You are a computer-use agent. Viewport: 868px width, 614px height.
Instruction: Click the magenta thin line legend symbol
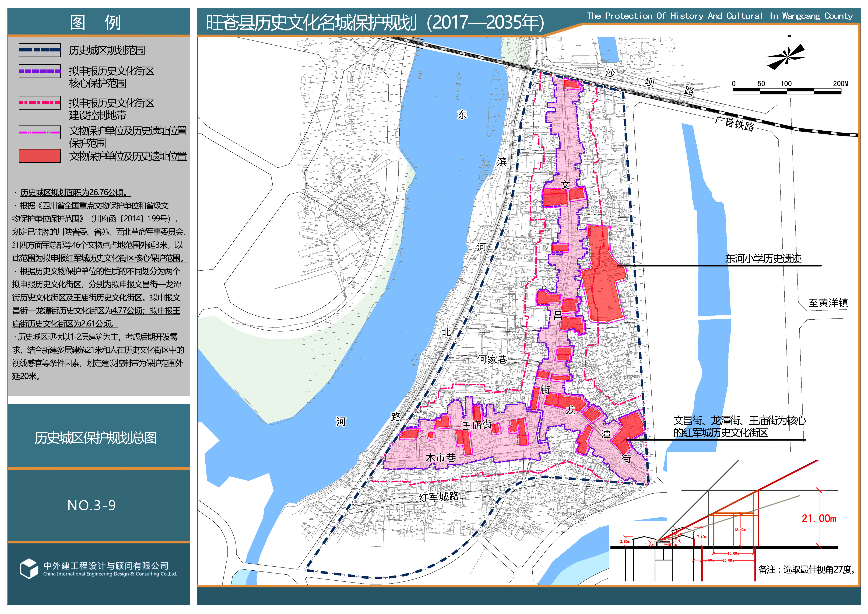tap(40, 132)
